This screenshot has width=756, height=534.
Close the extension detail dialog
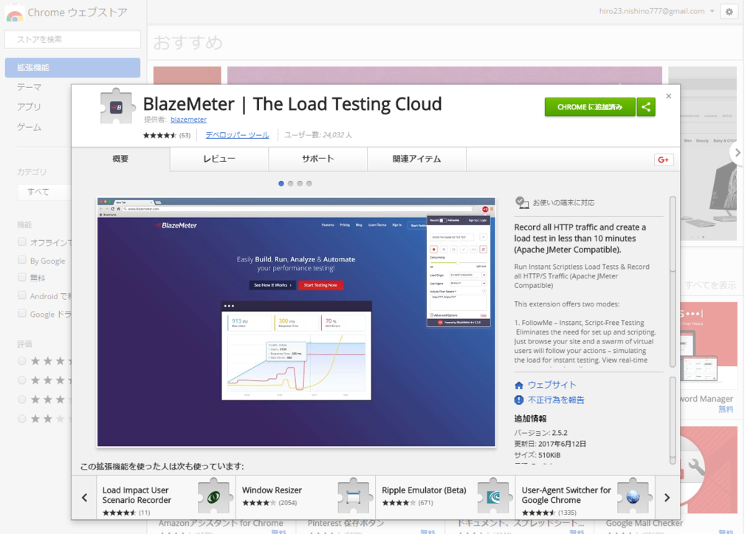669,96
